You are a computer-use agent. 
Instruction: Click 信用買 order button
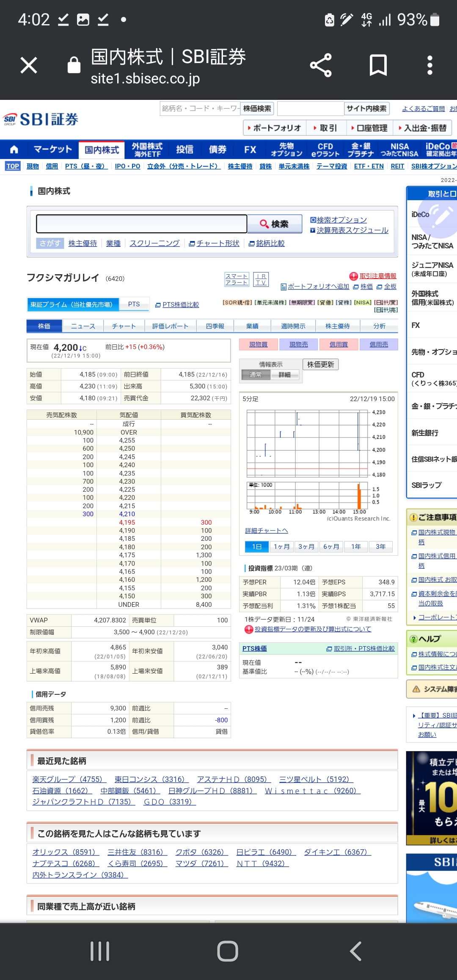339,344
